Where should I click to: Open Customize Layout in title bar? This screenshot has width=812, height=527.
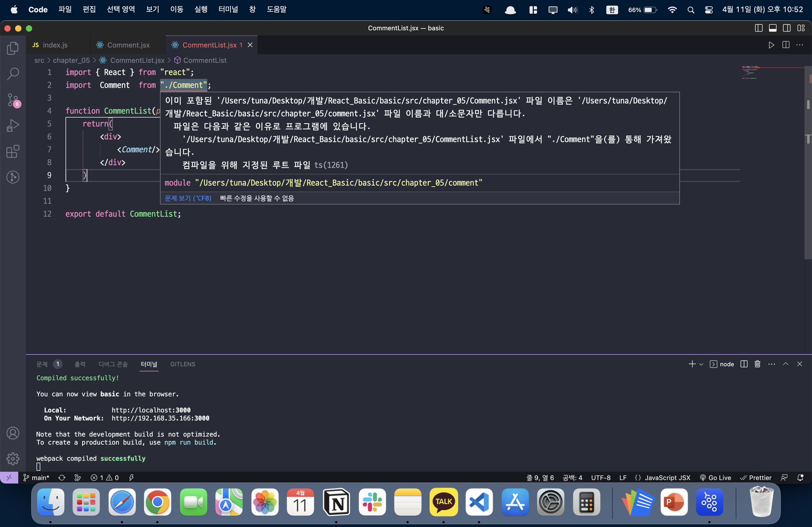801,28
